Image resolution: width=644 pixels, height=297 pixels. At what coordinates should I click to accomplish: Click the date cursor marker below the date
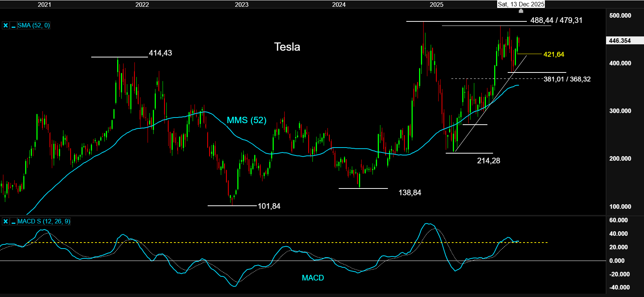(521, 11)
